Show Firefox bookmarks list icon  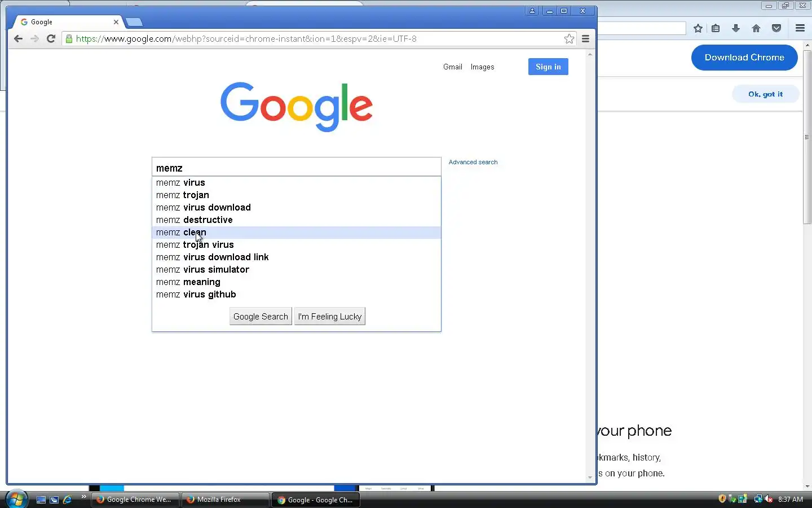(x=716, y=28)
